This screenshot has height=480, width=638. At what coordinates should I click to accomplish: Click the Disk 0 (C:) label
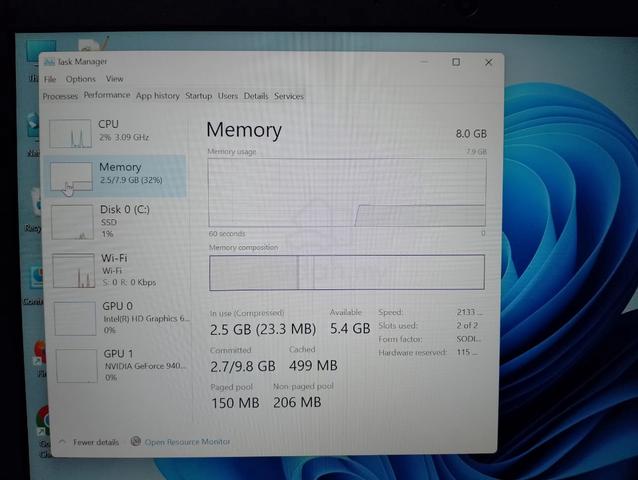pos(125,209)
